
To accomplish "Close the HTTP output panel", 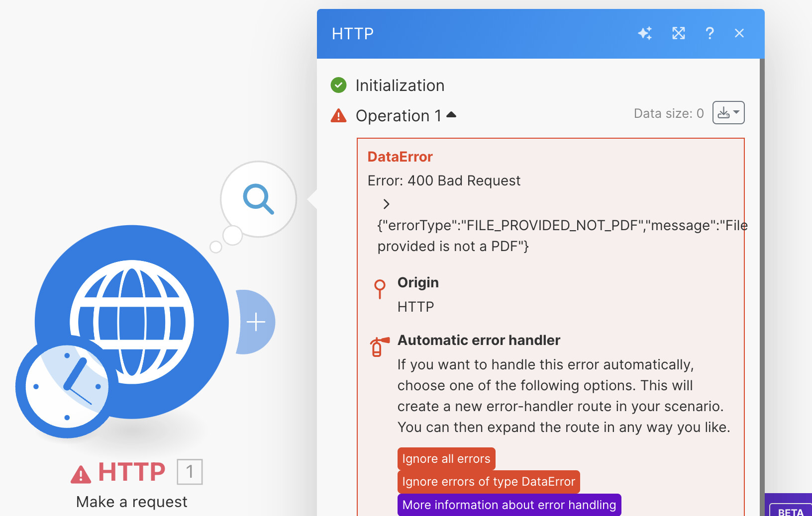I will (x=739, y=33).
